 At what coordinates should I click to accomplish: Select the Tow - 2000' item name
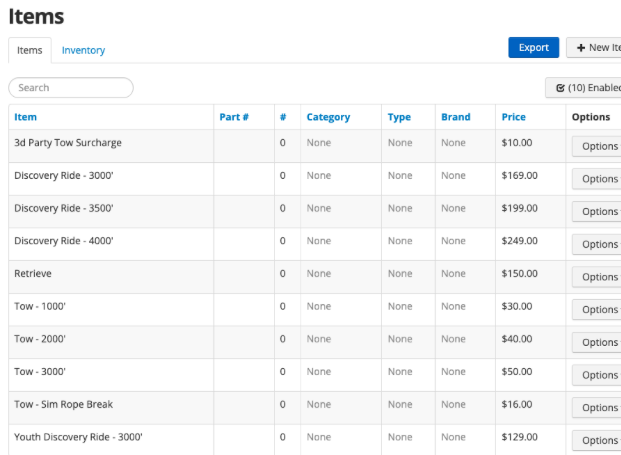click(40, 339)
